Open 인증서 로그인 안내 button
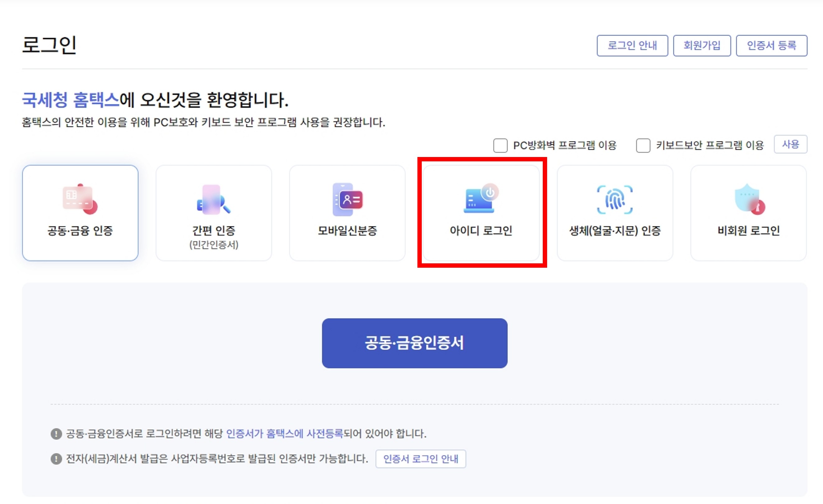This screenshot has height=504, width=823. coord(421,459)
